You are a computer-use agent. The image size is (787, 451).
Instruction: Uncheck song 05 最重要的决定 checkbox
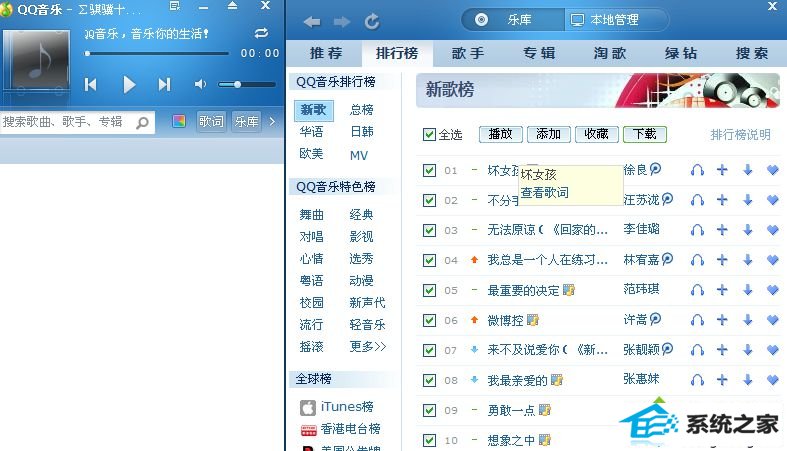(x=429, y=290)
